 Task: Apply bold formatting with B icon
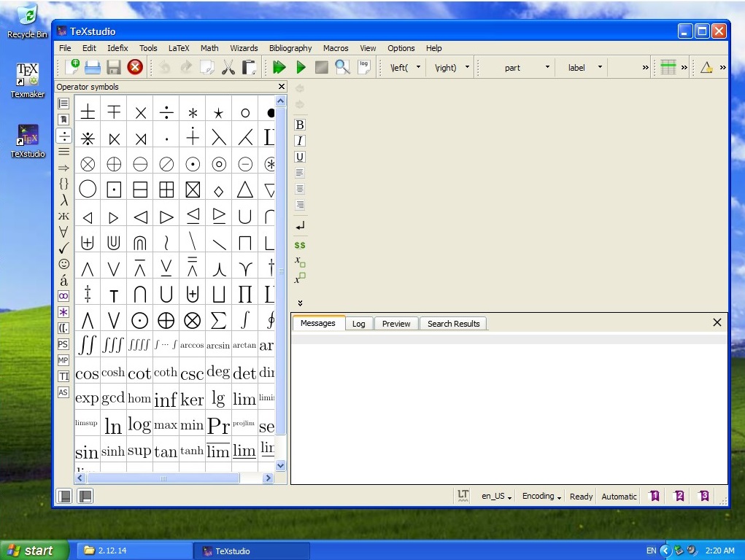tap(300, 125)
